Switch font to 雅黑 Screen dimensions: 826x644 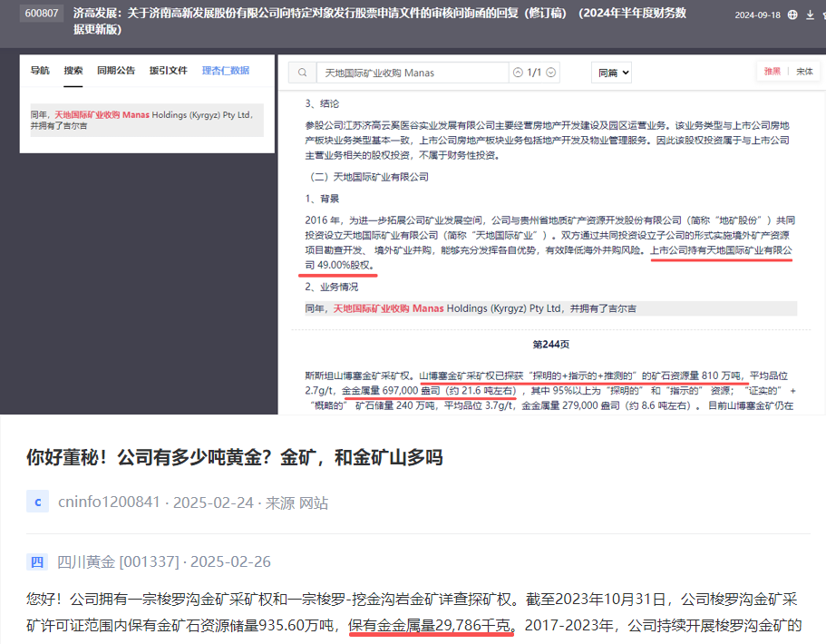point(772,72)
